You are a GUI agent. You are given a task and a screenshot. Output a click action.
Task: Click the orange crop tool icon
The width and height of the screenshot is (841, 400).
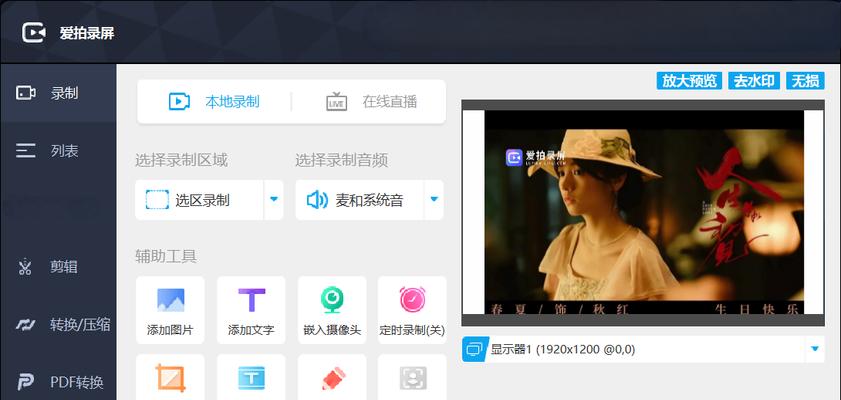(171, 378)
